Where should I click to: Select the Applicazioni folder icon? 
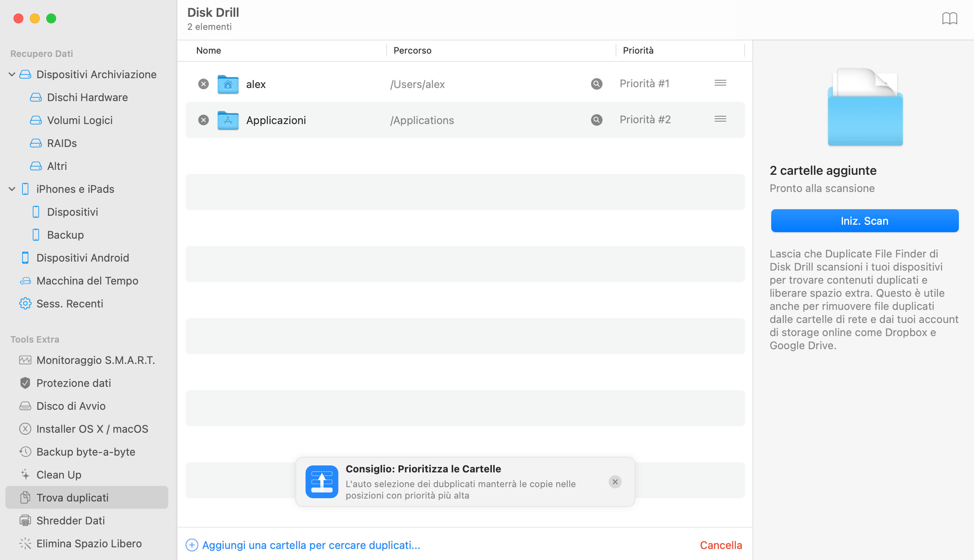pyautogui.click(x=228, y=120)
